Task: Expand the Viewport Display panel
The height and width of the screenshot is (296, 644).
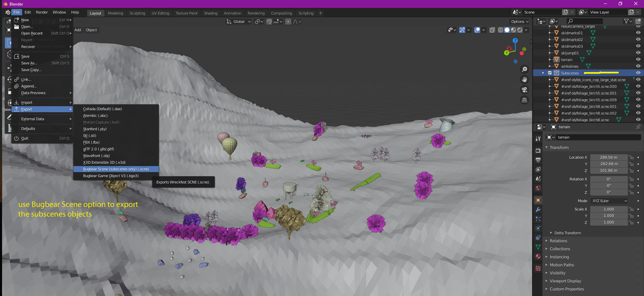Action: pyautogui.click(x=565, y=281)
